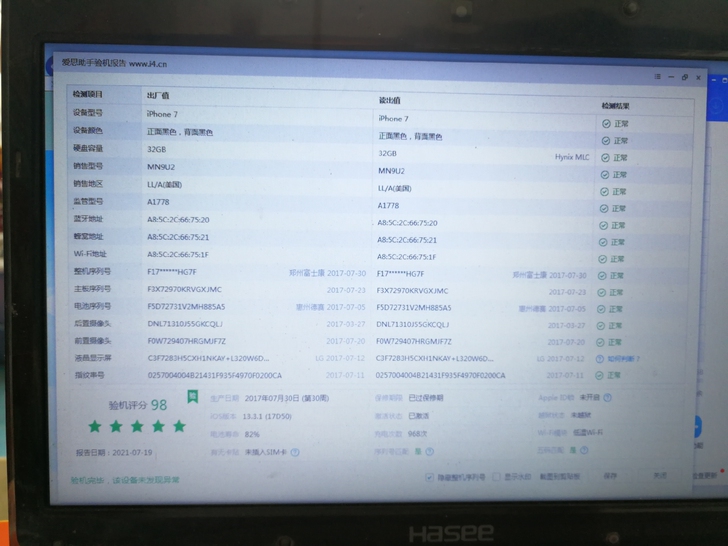Click the check icon in 蜂窝地址 result row

(603, 242)
